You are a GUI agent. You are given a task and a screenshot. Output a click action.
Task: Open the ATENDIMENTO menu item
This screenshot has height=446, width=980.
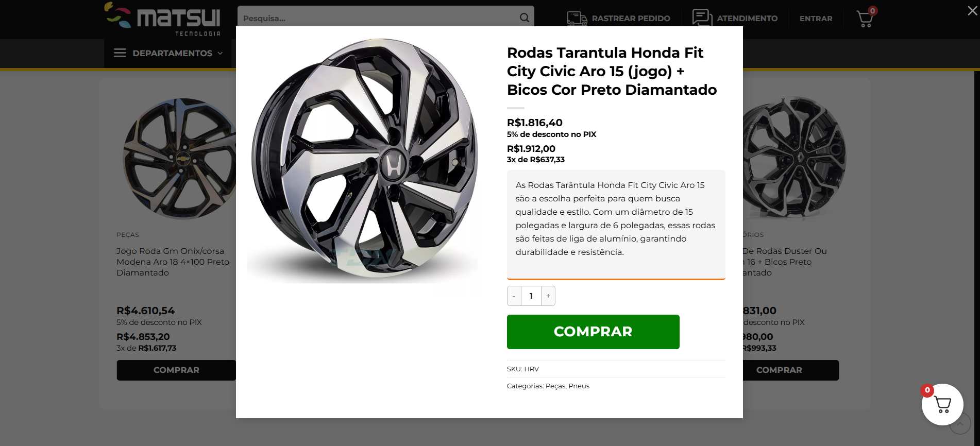pyautogui.click(x=747, y=19)
